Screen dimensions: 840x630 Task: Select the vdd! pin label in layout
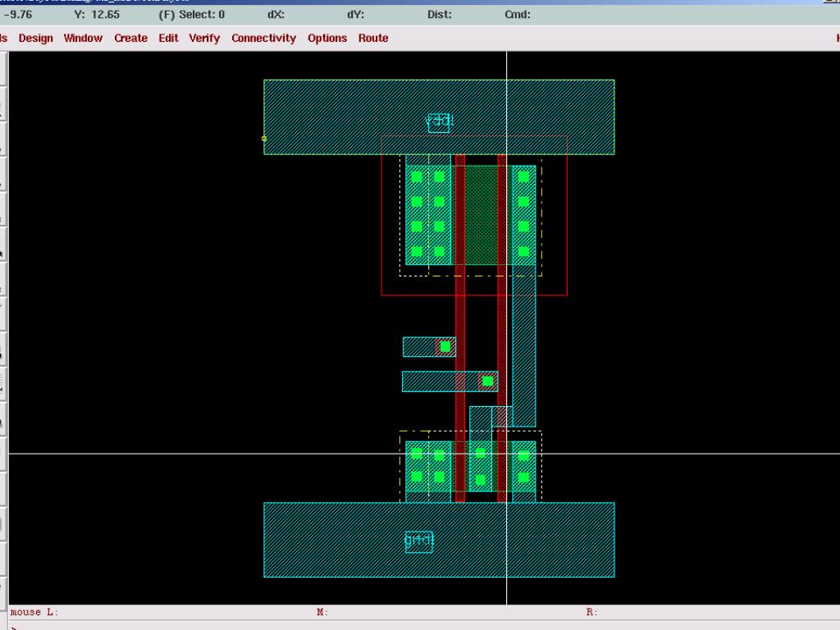tap(440, 122)
